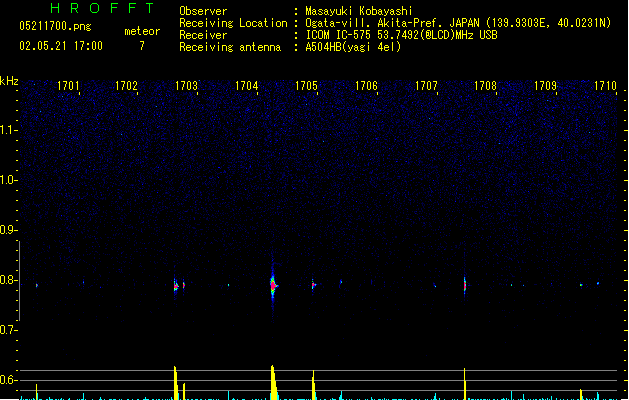Click the HROFFT title text
The image size is (629, 400).
coord(102,8)
